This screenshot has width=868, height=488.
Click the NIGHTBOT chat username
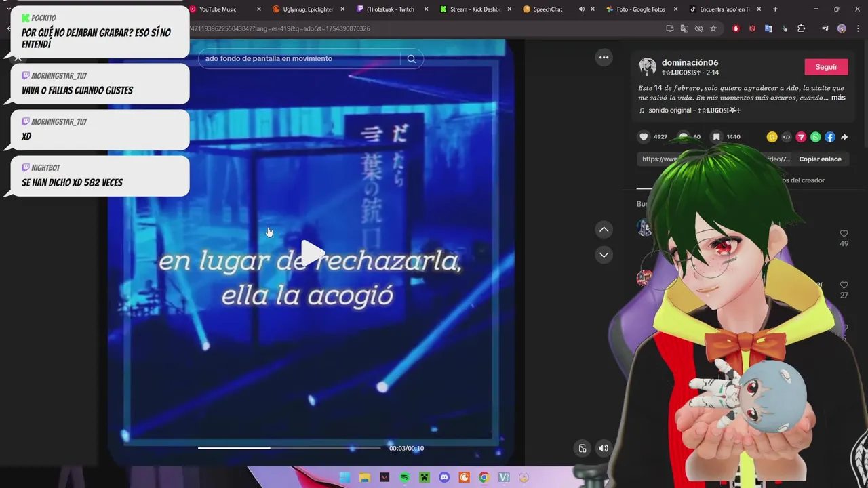click(45, 168)
